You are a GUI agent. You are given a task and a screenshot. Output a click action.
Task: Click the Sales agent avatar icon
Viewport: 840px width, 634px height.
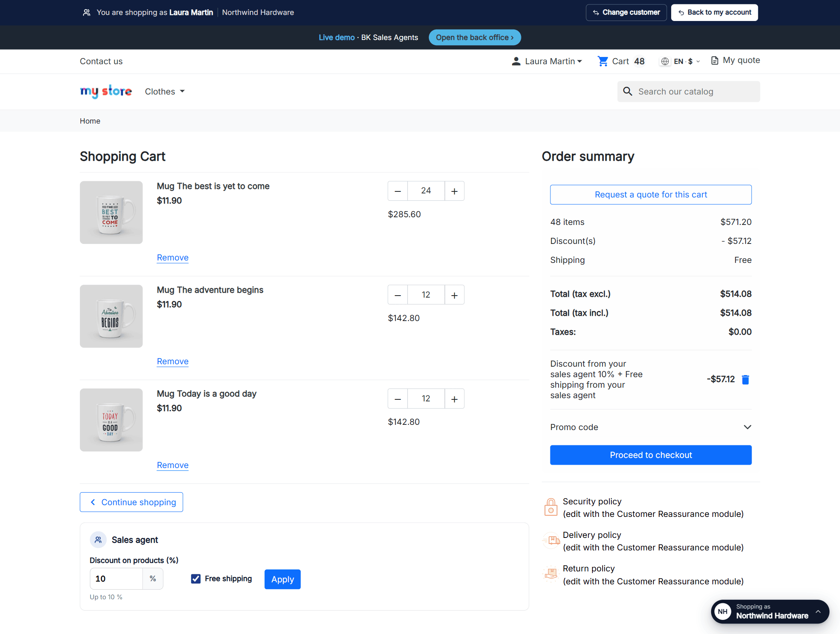98,540
